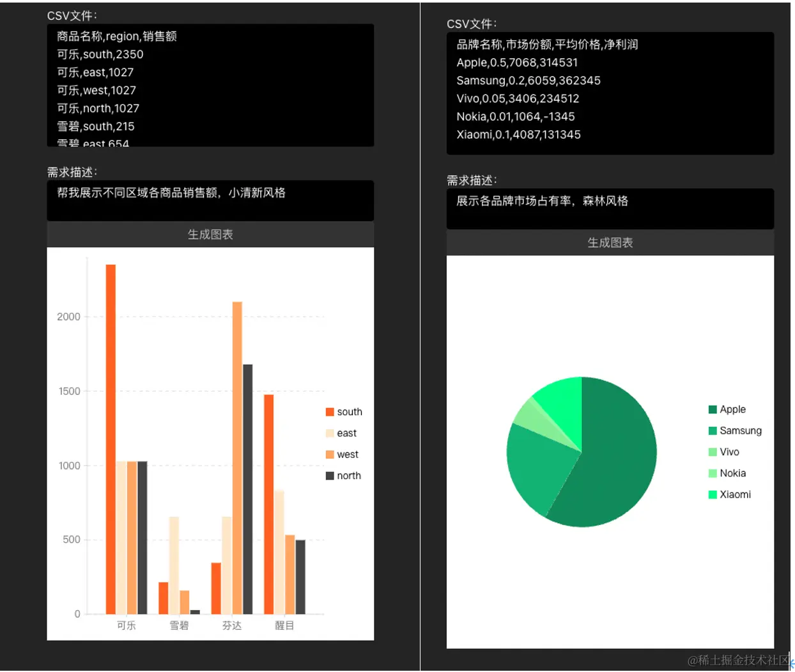Image resolution: width=795 pixels, height=672 pixels.
Task: Click the tallest 可乐 south bar
Action: [111, 439]
